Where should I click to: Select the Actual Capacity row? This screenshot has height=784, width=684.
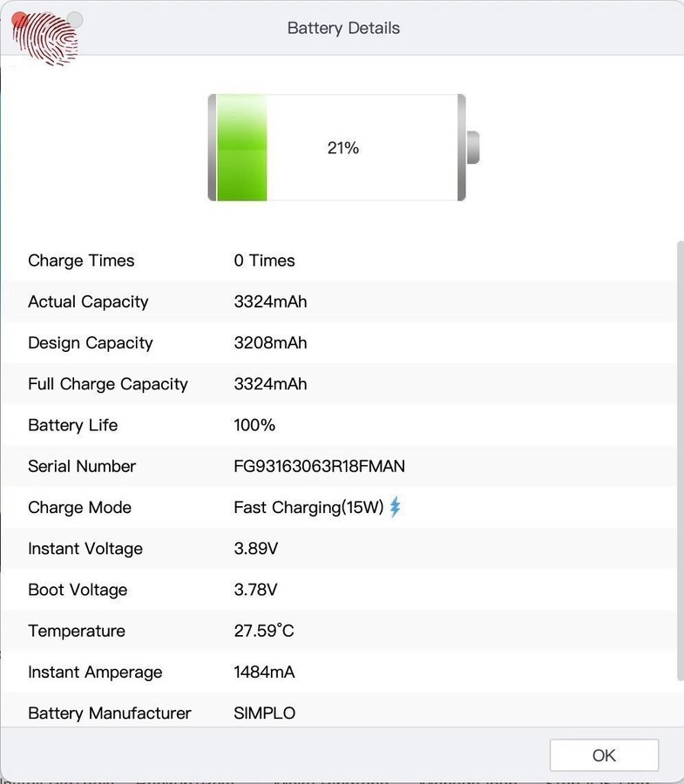coord(339,301)
